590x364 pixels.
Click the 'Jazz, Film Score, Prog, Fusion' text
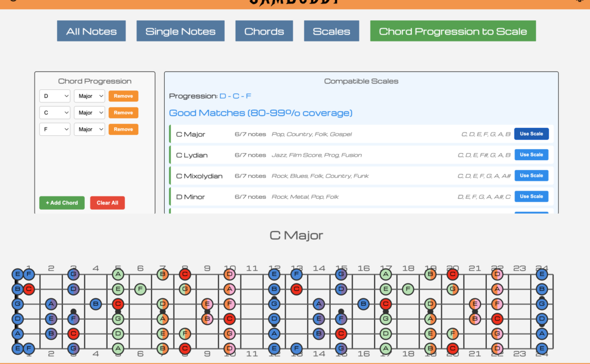pos(316,155)
